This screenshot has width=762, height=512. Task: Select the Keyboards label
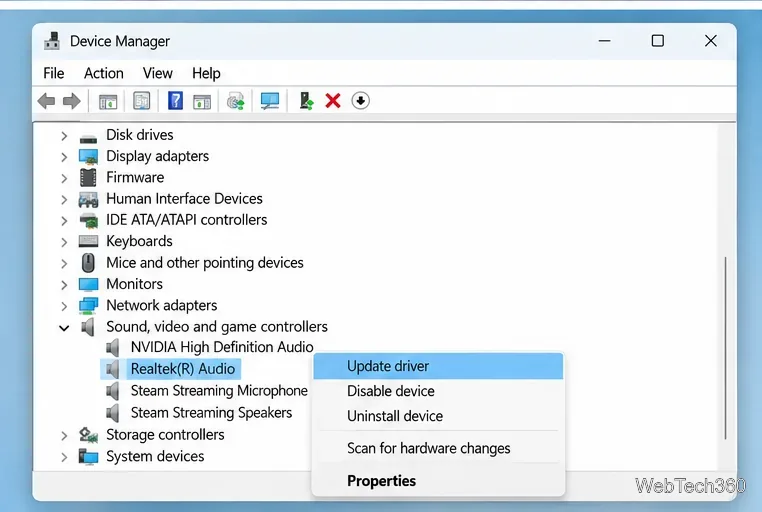139,241
